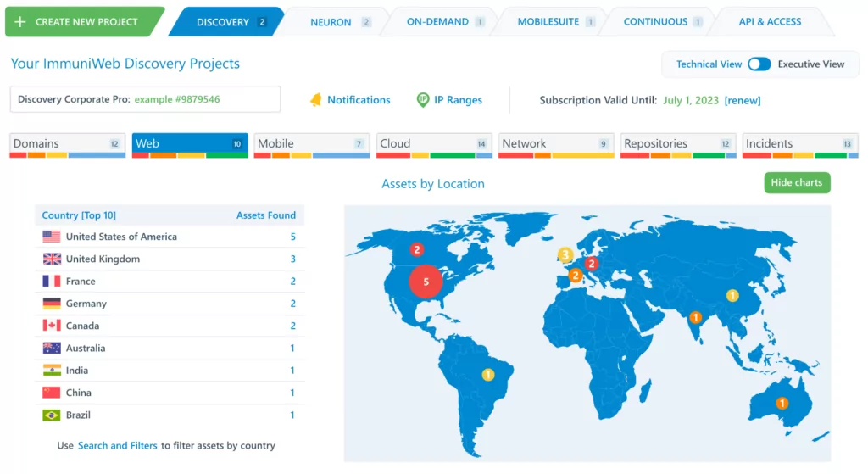
Task: Open the IP Ranges link
Action: 458,100
